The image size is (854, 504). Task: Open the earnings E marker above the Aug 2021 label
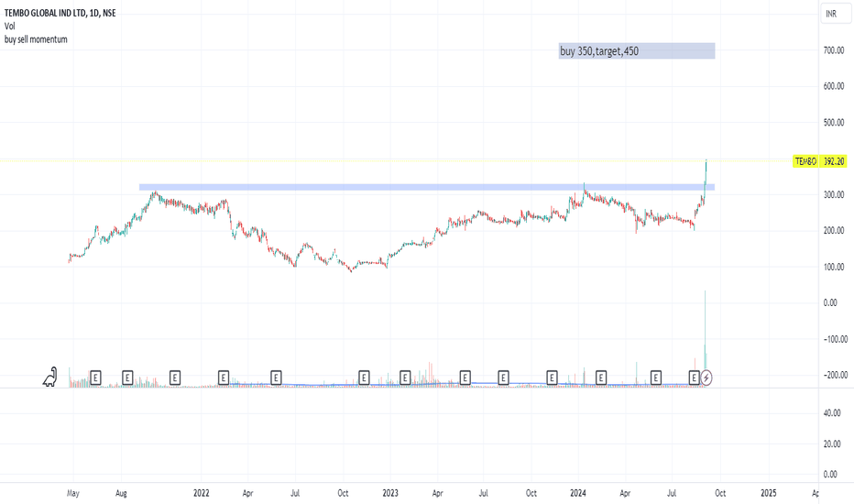click(127, 378)
